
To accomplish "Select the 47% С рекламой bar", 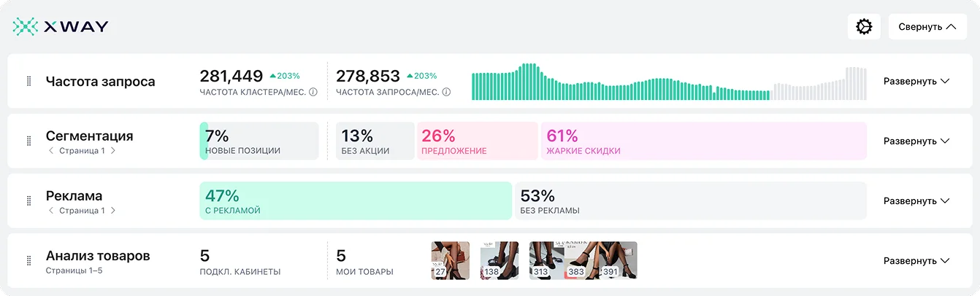I will click(x=355, y=200).
